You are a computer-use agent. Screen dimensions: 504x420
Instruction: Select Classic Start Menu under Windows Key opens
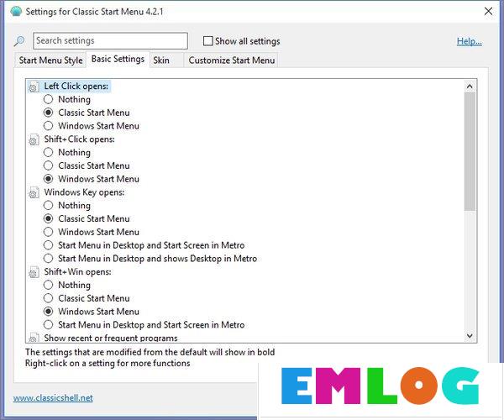click(48, 218)
